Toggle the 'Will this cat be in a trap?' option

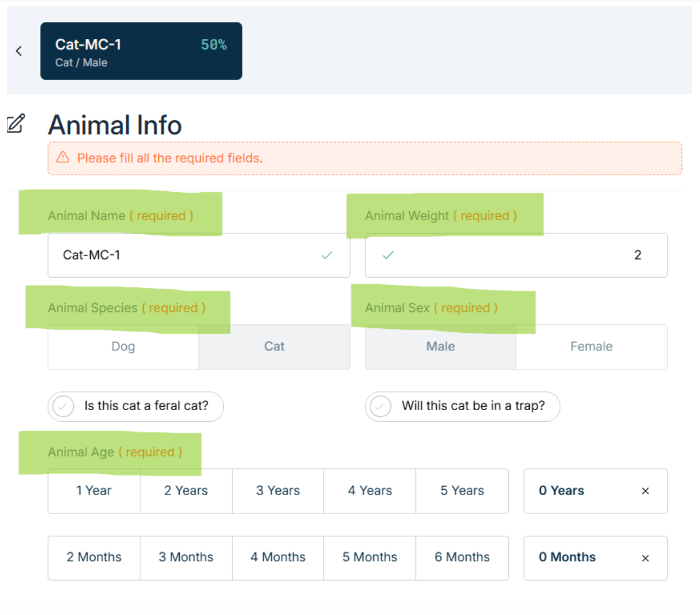tap(462, 407)
